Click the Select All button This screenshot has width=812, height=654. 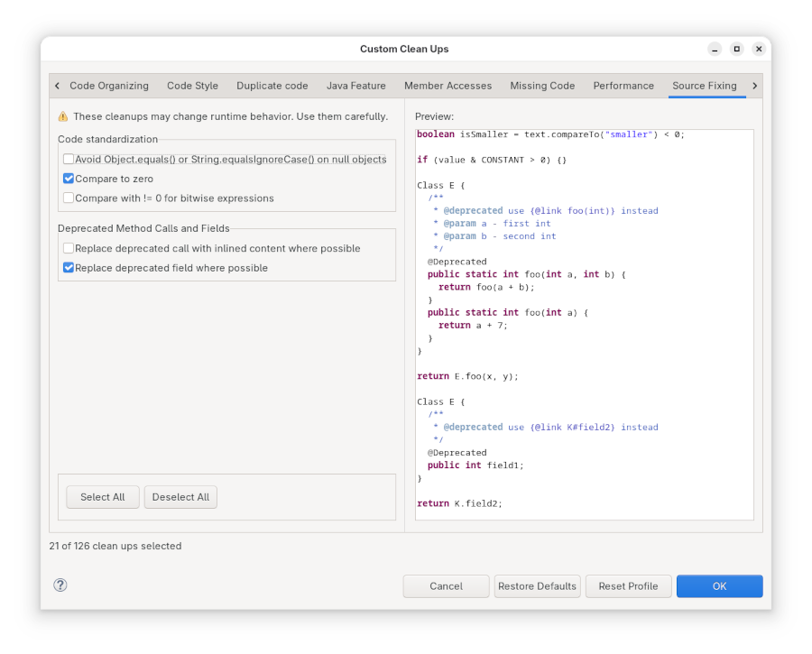(103, 497)
